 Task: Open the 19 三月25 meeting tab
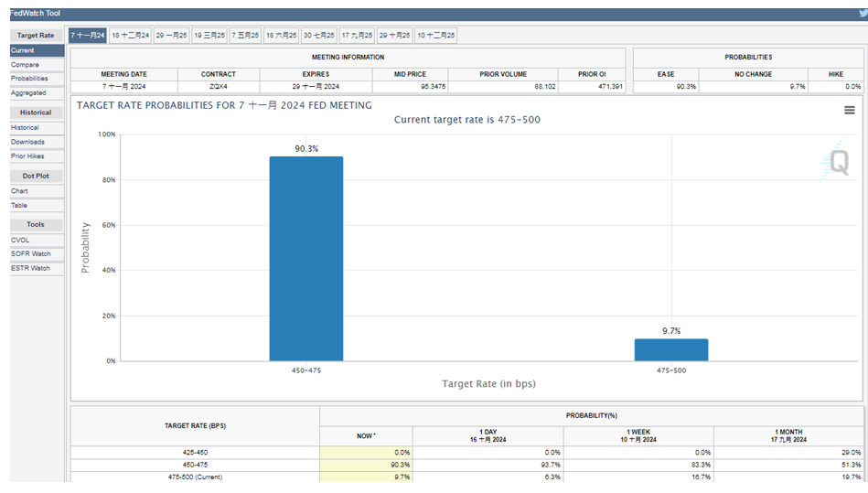(x=209, y=35)
